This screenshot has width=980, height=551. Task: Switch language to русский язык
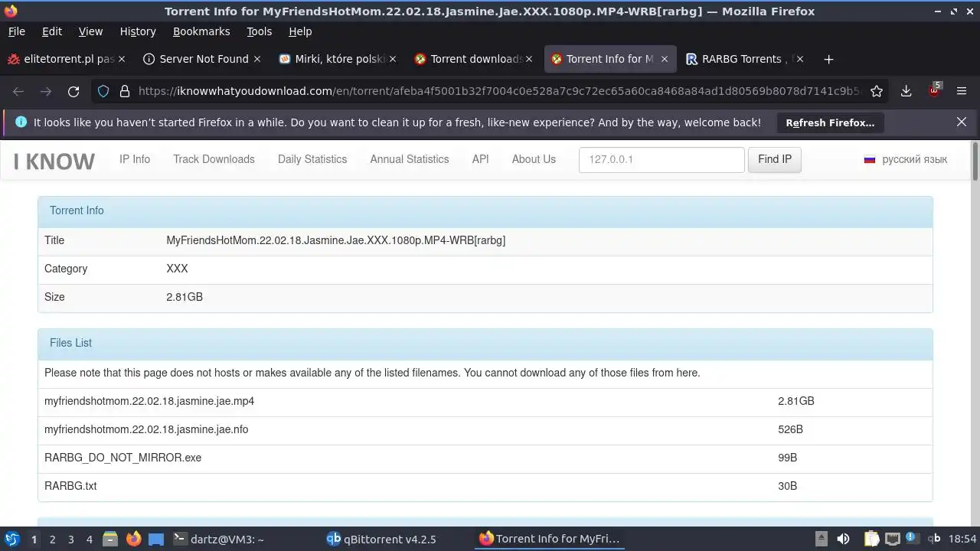[x=914, y=159]
